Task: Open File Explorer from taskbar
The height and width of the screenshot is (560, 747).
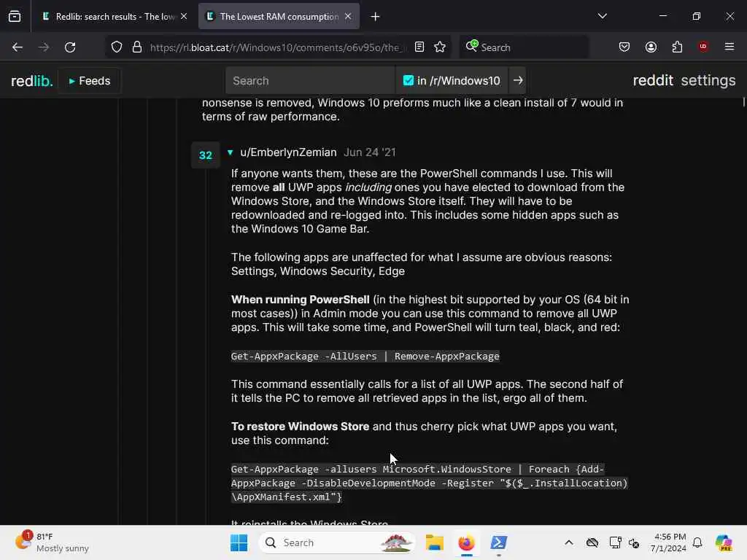Action: coord(435,542)
